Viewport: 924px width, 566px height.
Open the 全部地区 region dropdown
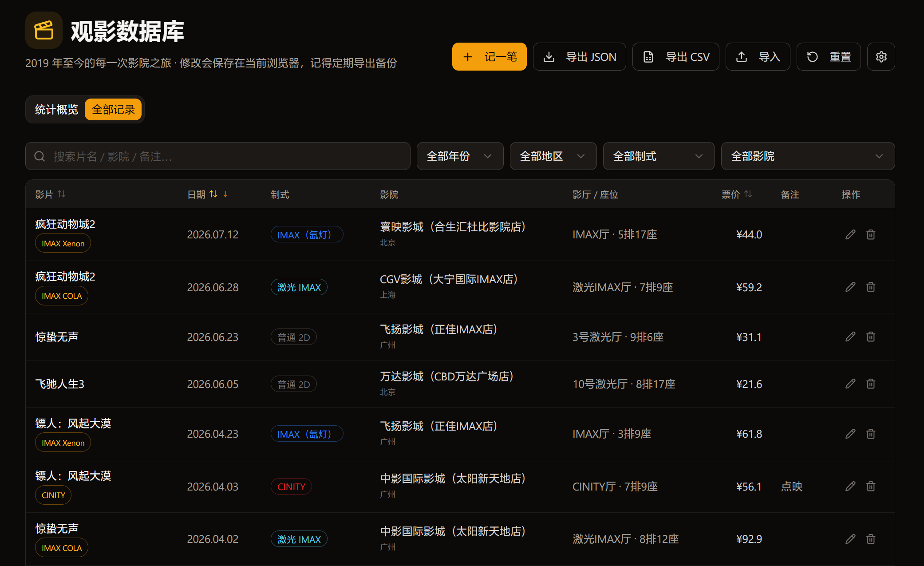tap(553, 156)
